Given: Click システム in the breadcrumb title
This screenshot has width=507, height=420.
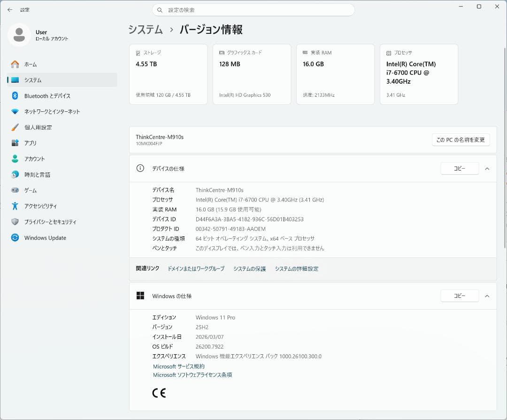Looking at the screenshot, I should [146, 30].
